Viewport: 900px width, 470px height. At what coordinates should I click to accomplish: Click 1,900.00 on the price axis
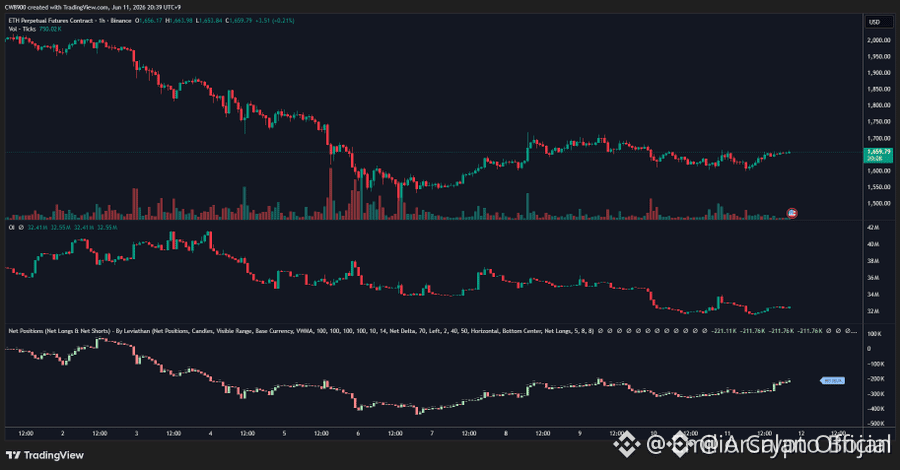point(879,73)
